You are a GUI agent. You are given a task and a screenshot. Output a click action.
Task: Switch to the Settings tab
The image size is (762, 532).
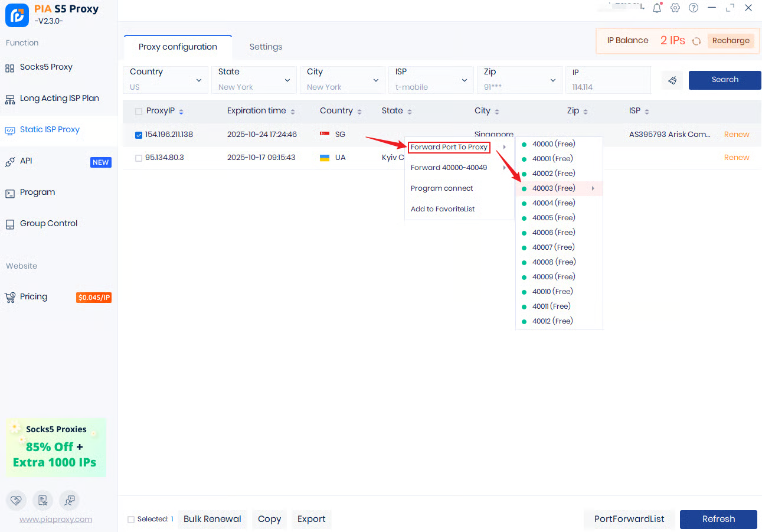pos(266,47)
